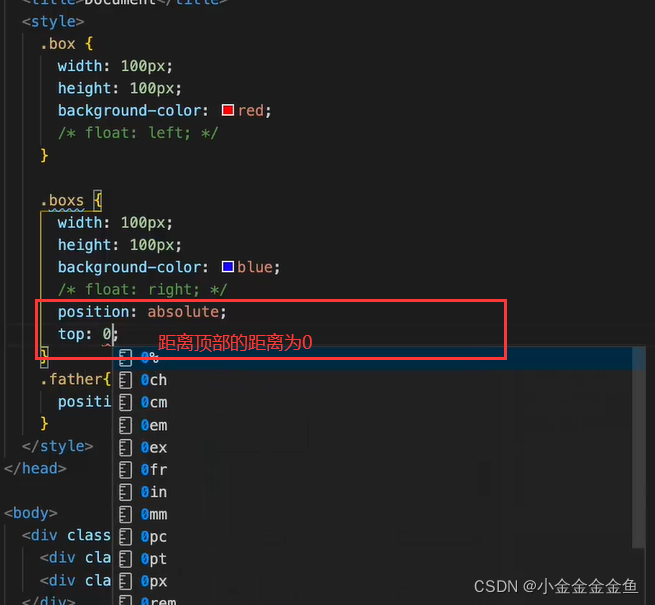This screenshot has width=655, height=605.
Task: Click the unit icon beside 0pc
Action: [x=125, y=537]
